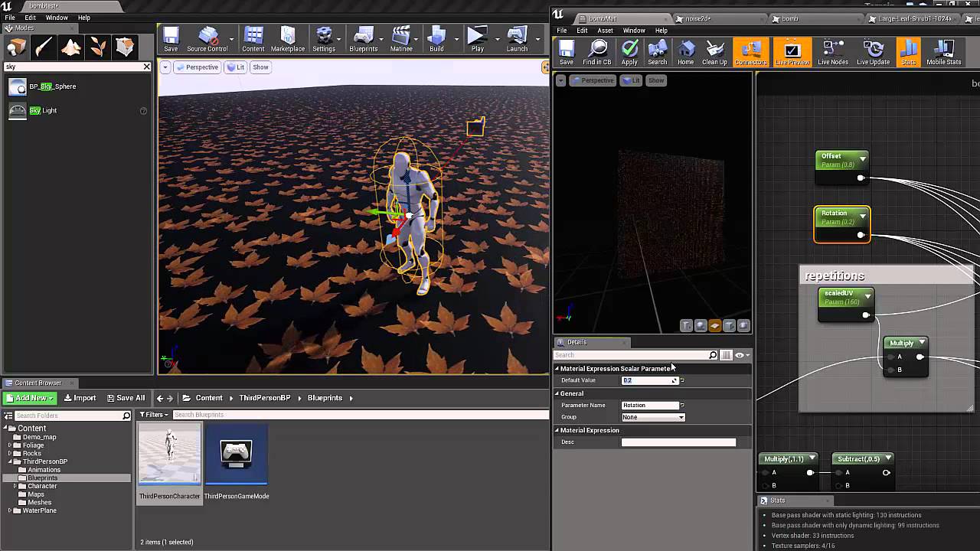The image size is (980, 551).
Task: Select the Landscape mode icon
Action: click(70, 47)
